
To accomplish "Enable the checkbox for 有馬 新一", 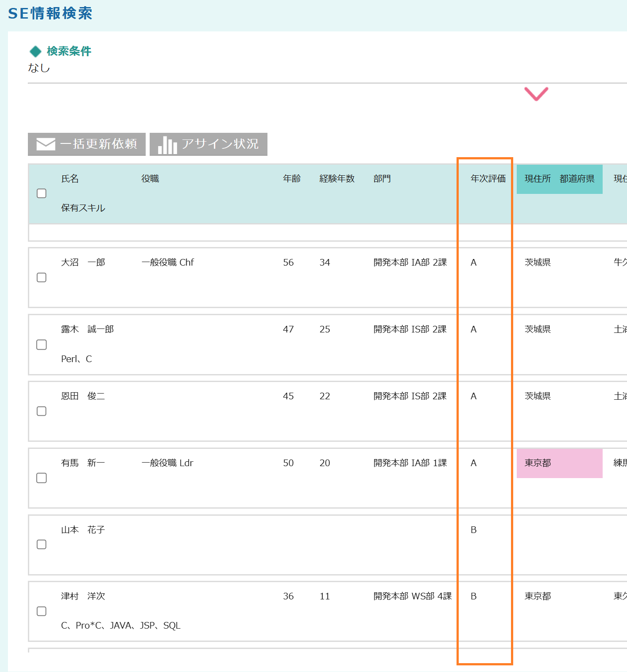I will pos(42,478).
